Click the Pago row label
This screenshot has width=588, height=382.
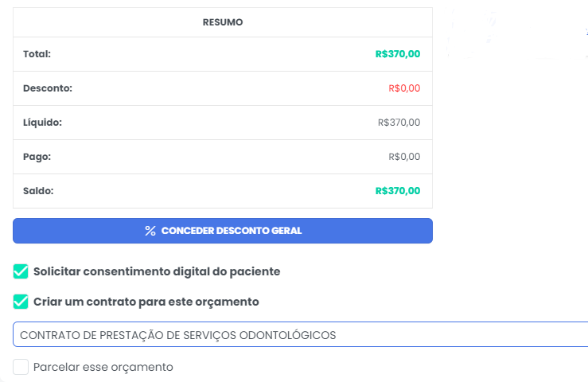(x=37, y=157)
